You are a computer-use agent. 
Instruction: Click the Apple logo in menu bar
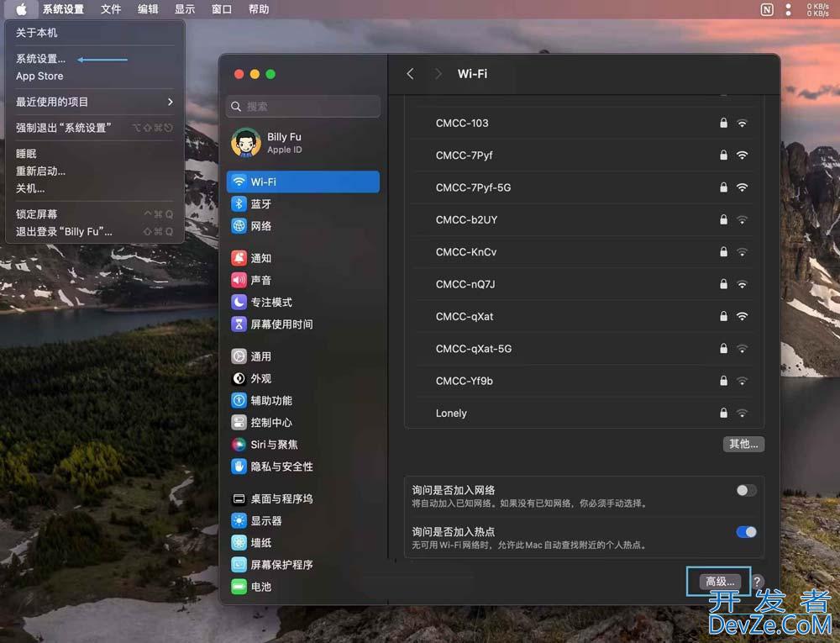click(21, 9)
